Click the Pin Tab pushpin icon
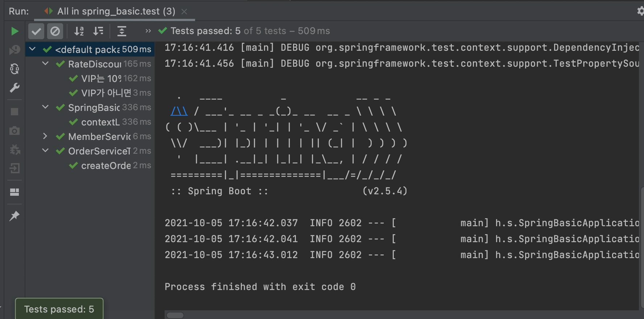Image resolution: width=644 pixels, height=319 pixels. pyautogui.click(x=15, y=216)
